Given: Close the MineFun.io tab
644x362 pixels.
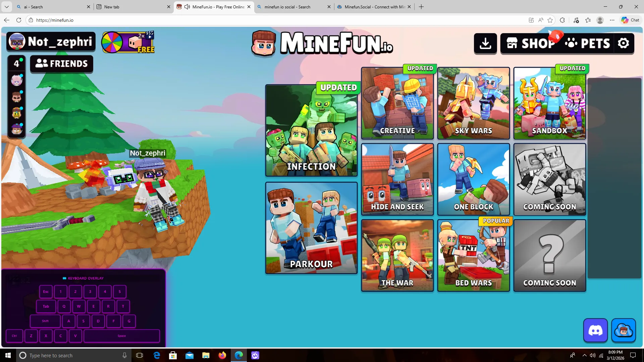Looking at the screenshot, I should pos(249,7).
